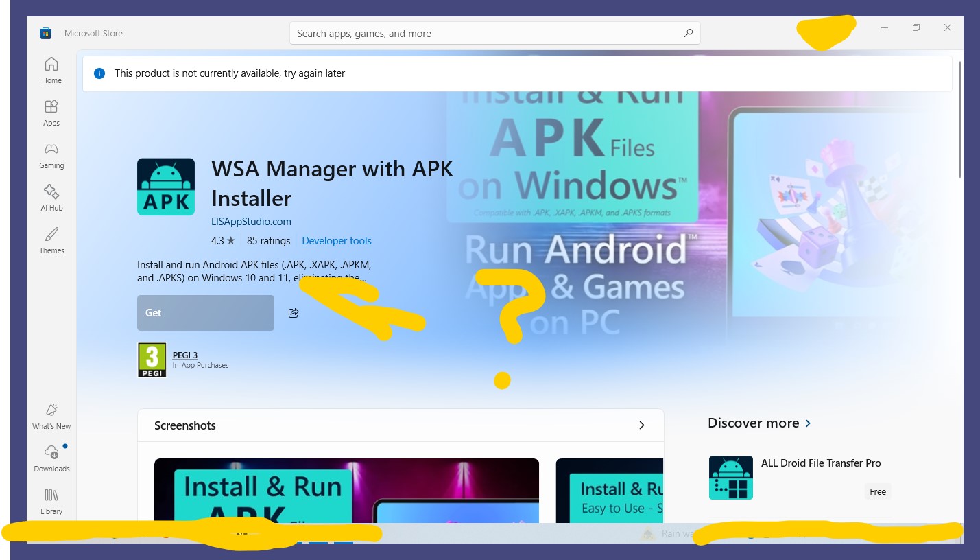The width and height of the screenshot is (980, 560).
Task: Open What's New in the sidebar
Action: [51, 417]
